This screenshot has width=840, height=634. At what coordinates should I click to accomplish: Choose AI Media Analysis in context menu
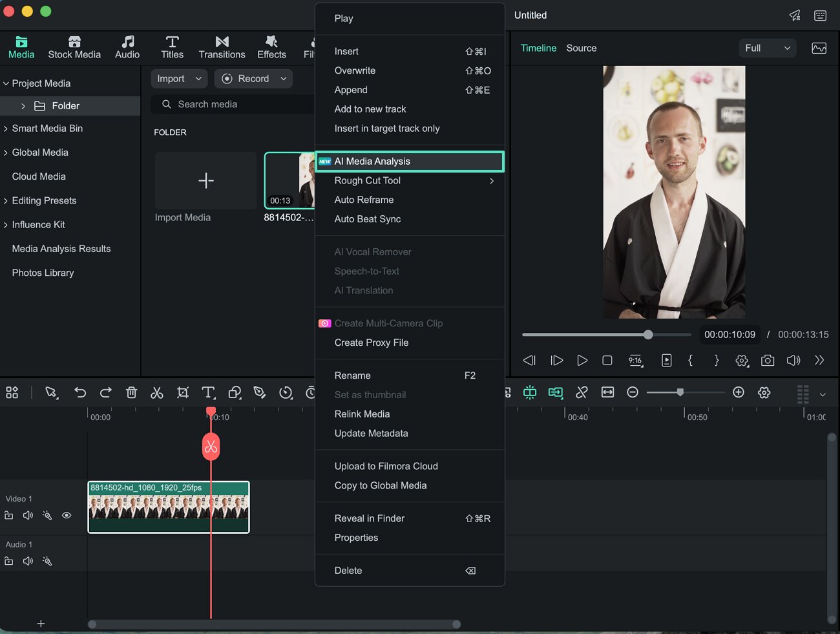click(410, 162)
